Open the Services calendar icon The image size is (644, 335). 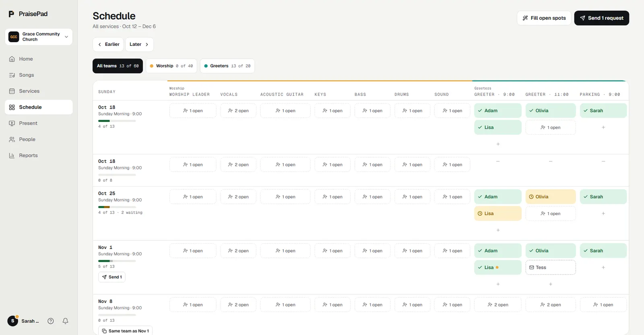(x=12, y=91)
